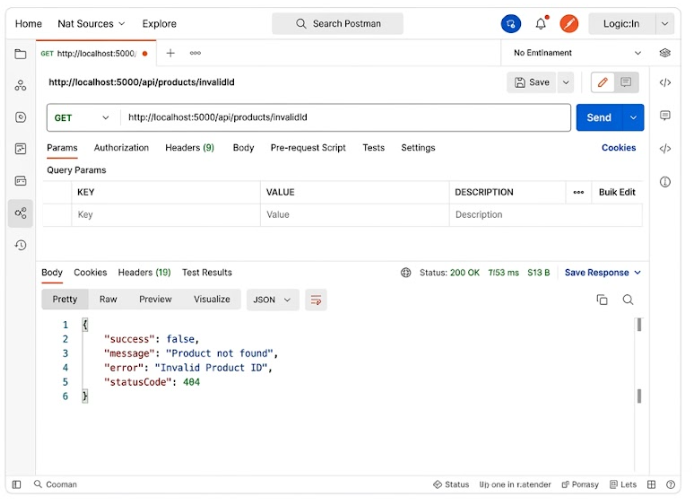Open the request info icon in the right sidebar
The width and height of the screenshot is (692, 502).
coord(665,182)
